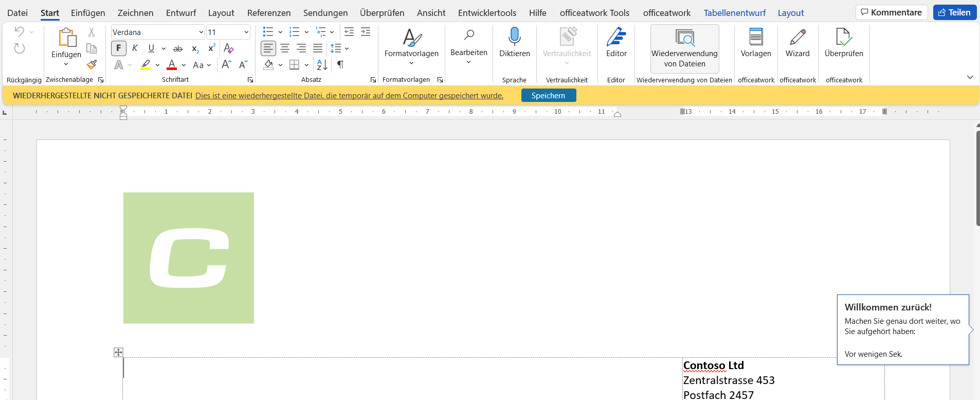
Task: Open the Kommentare pane
Action: [892, 12]
